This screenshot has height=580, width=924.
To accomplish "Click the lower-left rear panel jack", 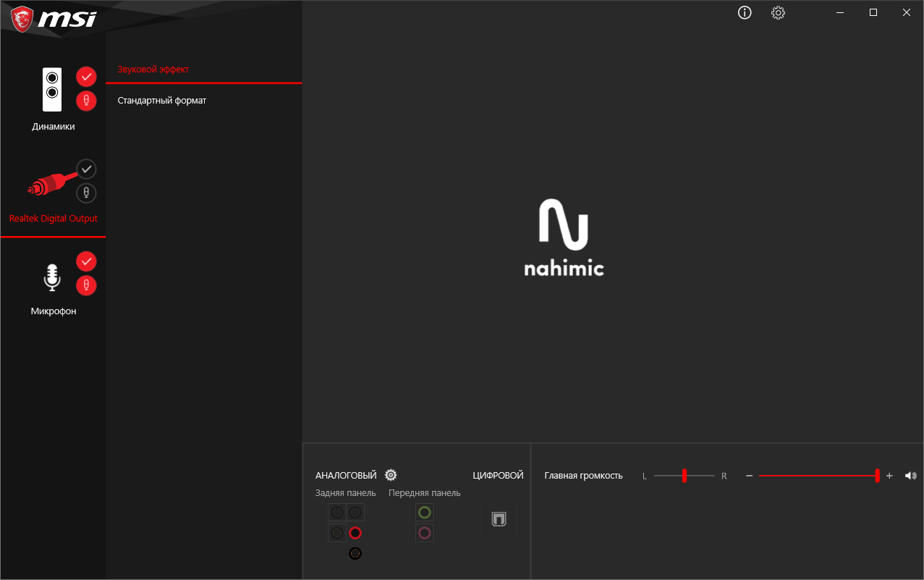I will click(337, 533).
